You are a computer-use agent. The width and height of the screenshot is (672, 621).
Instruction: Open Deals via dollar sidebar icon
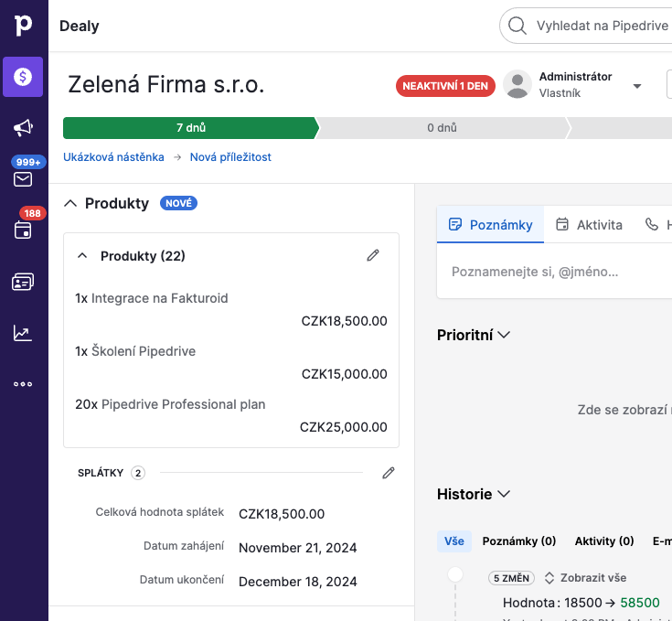coord(24,77)
